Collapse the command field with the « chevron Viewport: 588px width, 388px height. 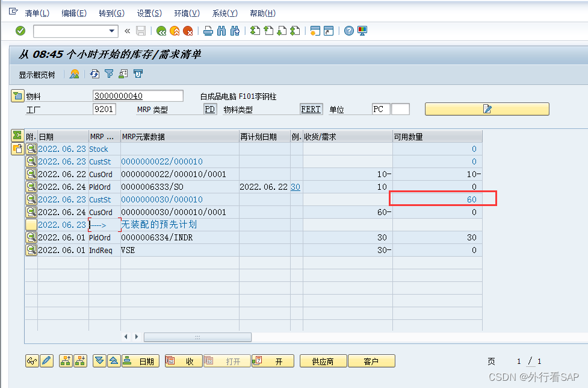point(126,31)
